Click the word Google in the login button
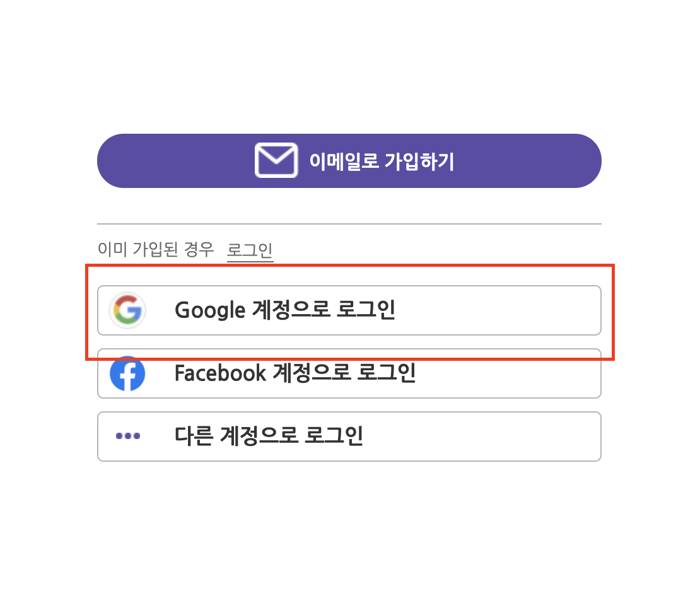The image size is (700, 598). (210, 311)
